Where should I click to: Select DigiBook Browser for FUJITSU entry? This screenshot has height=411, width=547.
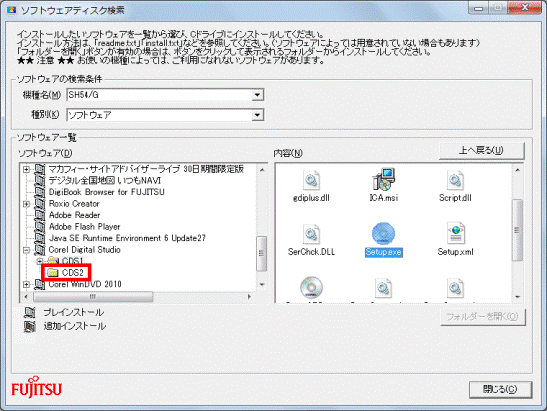[x=106, y=192]
